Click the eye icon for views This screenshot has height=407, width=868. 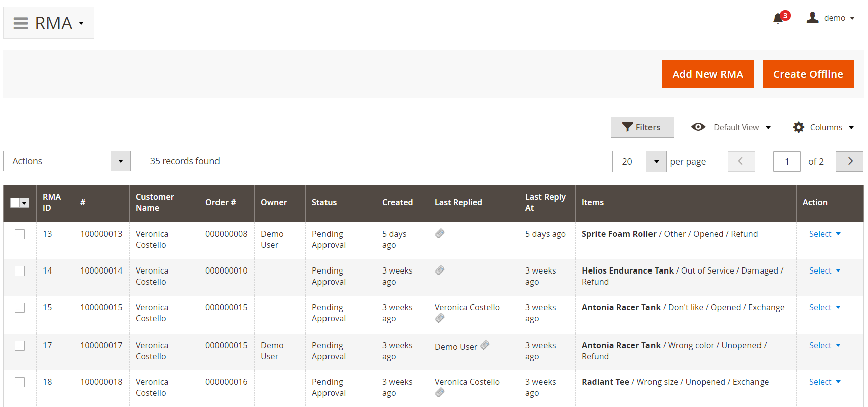(698, 127)
